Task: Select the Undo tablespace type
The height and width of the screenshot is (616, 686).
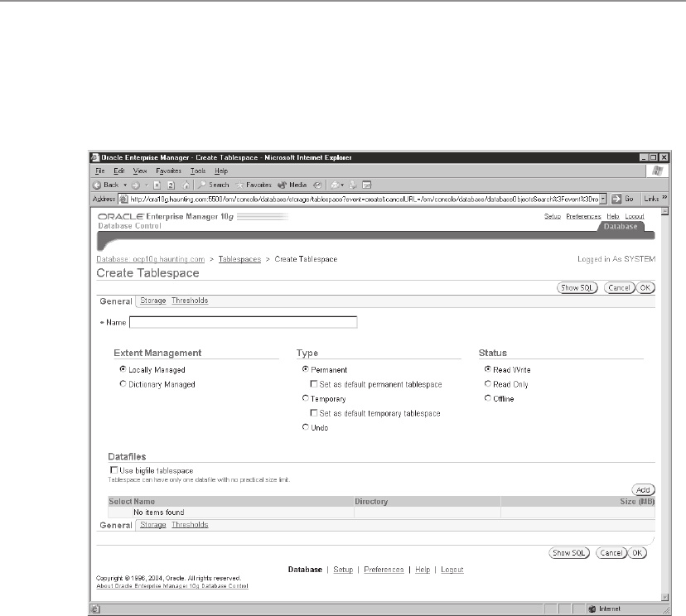Action: 306,426
